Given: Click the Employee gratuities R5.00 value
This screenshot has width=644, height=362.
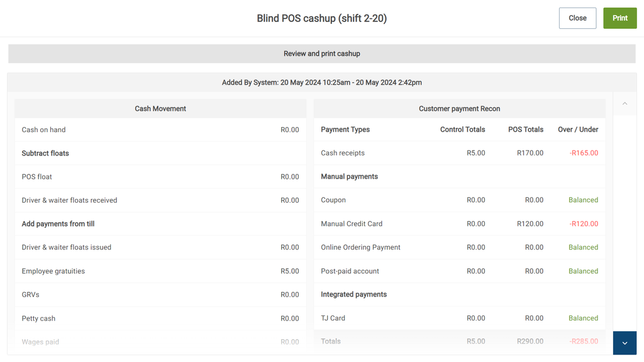Looking at the screenshot, I should [289, 271].
